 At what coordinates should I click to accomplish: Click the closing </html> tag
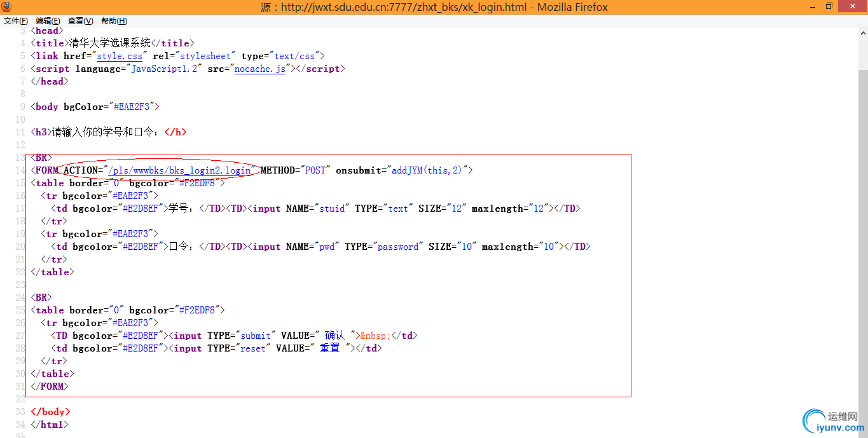[x=49, y=425]
